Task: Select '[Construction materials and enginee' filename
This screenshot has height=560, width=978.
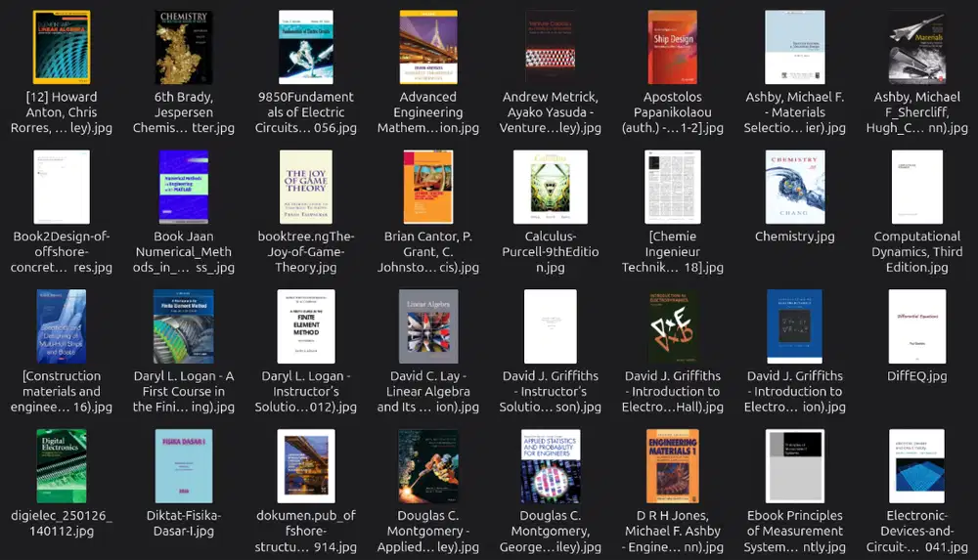Action: tap(61, 392)
